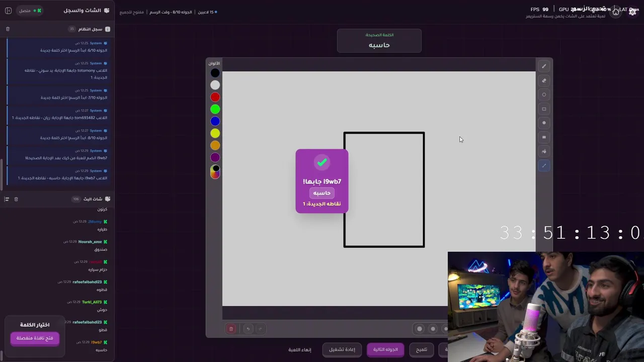This screenshot has width=644, height=362.
Task: Click username Turki_Ali73 in chat
Action: point(92,302)
